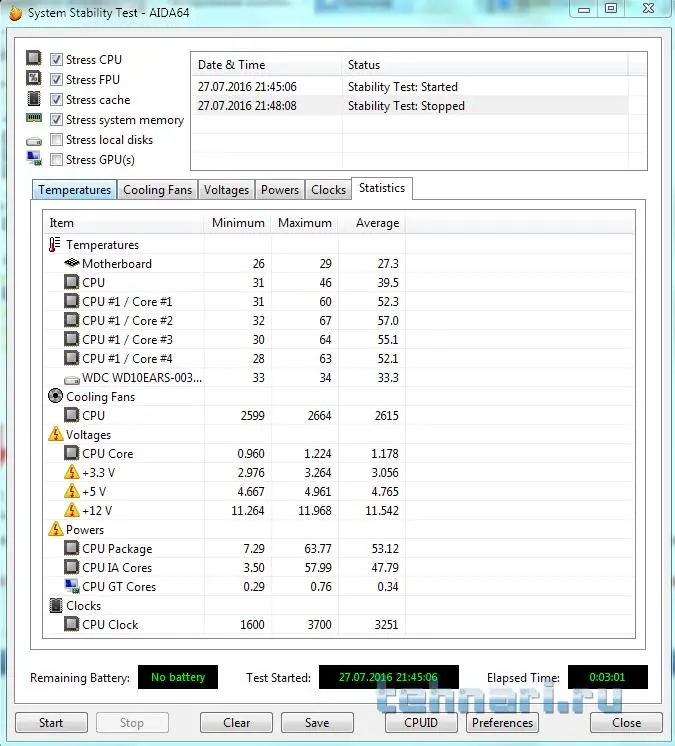Click the cache chip icon beside Stress cache
This screenshot has height=746, width=675.
coord(34,98)
